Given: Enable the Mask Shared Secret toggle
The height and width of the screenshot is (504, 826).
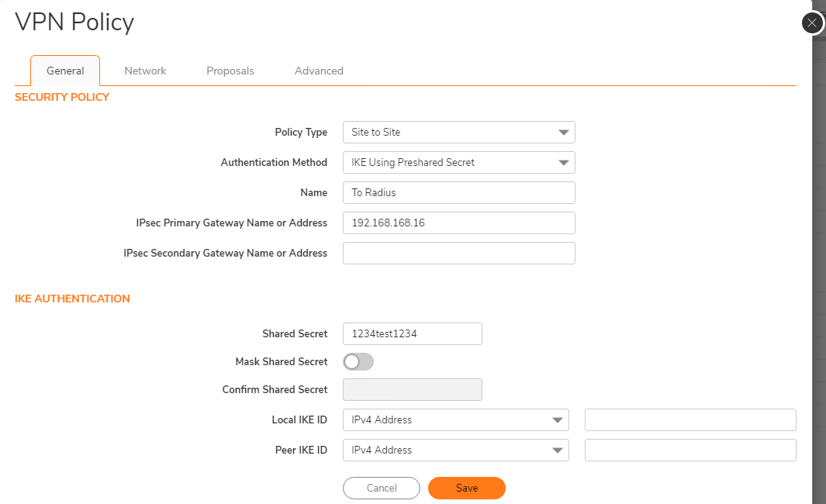Looking at the screenshot, I should point(358,361).
